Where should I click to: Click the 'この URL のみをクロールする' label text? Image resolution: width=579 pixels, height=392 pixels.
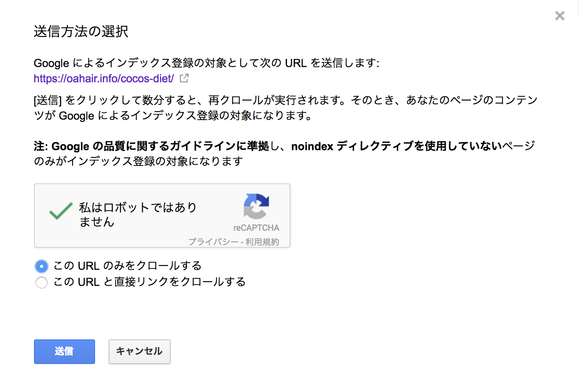[127, 266]
